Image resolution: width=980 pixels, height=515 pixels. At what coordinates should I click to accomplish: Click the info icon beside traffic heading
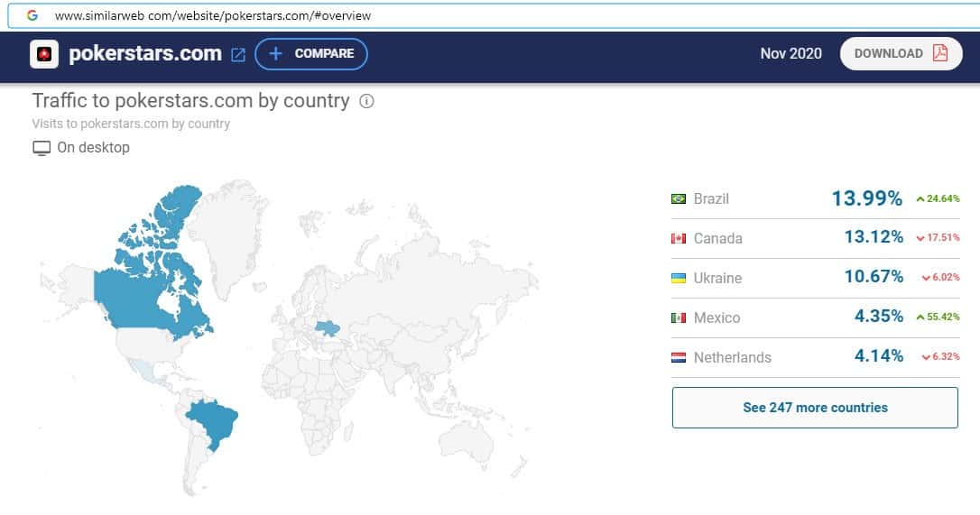point(367,101)
